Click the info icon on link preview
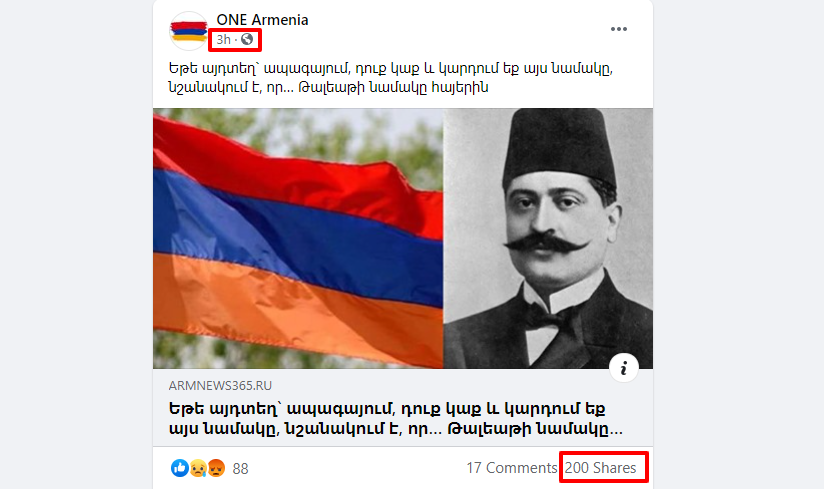Viewport: 824px width, 489px height. pos(624,368)
